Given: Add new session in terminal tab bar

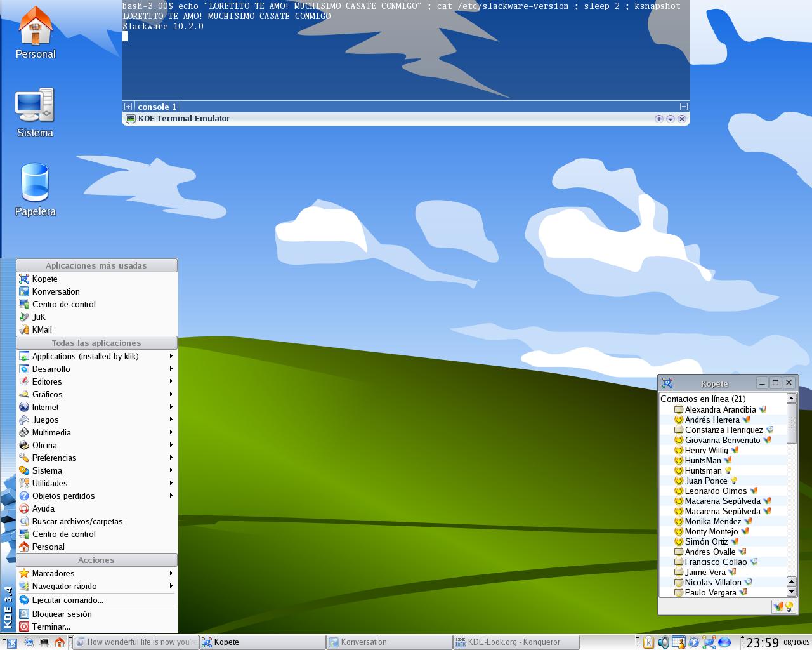Looking at the screenshot, I should (128, 107).
